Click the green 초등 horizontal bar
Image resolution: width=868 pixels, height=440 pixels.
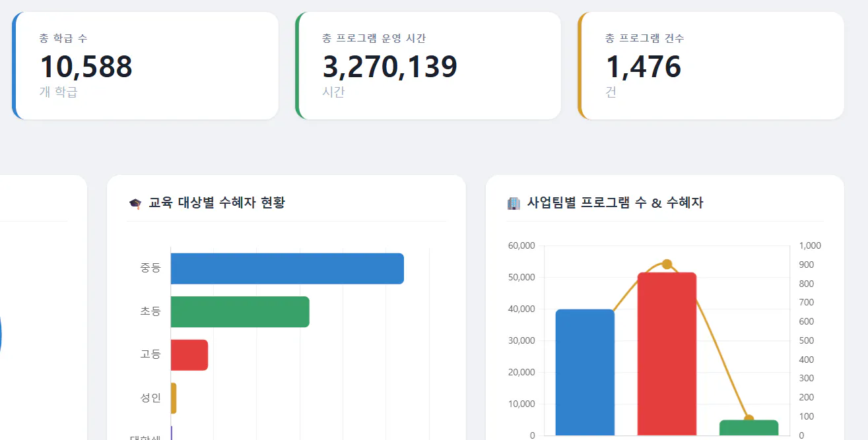click(x=240, y=311)
